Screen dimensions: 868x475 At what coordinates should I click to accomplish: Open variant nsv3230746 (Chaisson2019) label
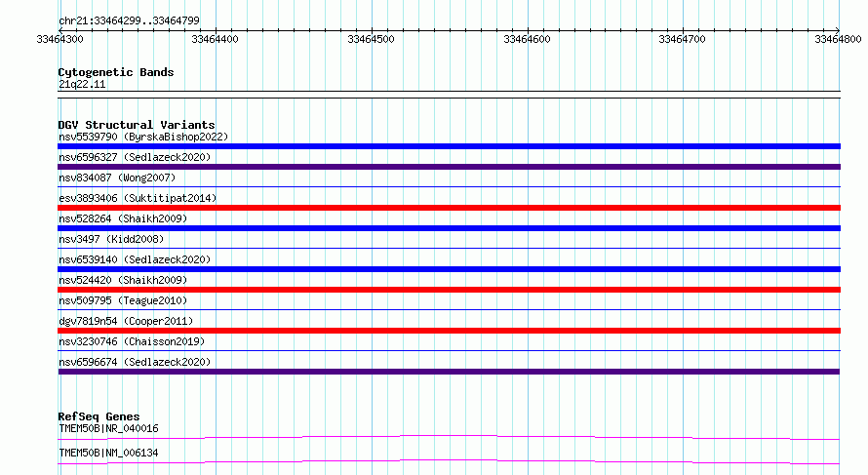[132, 341]
